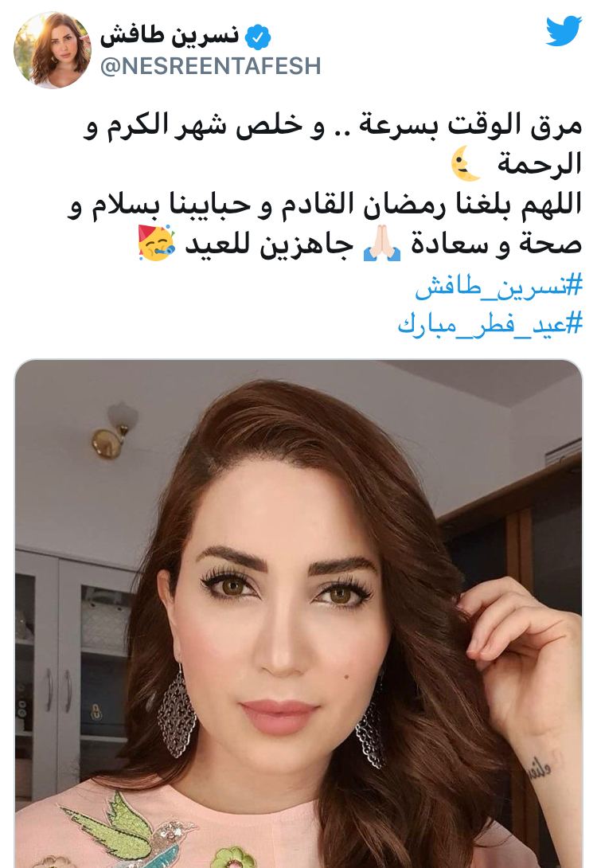Click the left silver earring in photo
Viewport: 597px width, 868px height.
177,711
